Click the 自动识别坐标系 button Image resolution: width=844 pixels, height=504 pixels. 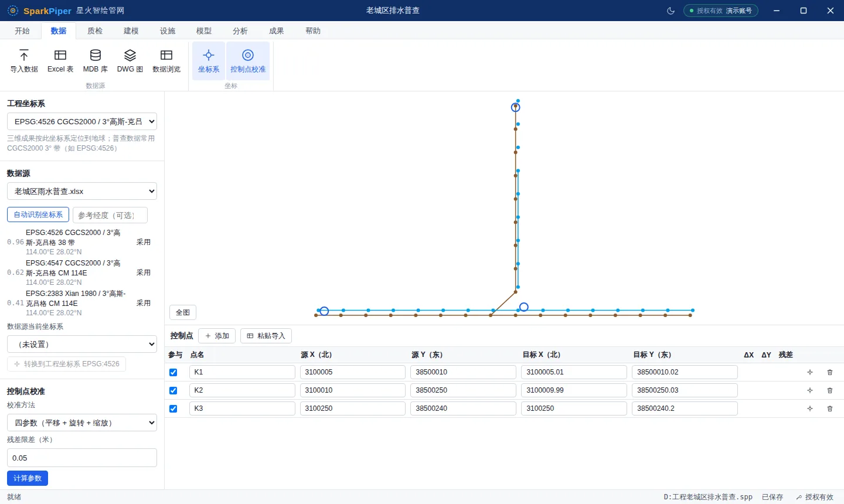(38, 215)
